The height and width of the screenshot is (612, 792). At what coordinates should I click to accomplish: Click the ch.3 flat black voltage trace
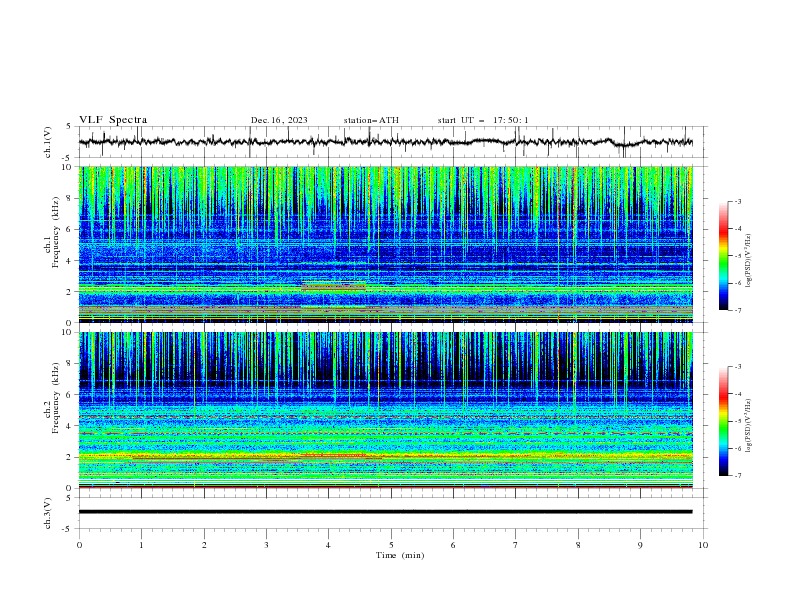click(386, 512)
